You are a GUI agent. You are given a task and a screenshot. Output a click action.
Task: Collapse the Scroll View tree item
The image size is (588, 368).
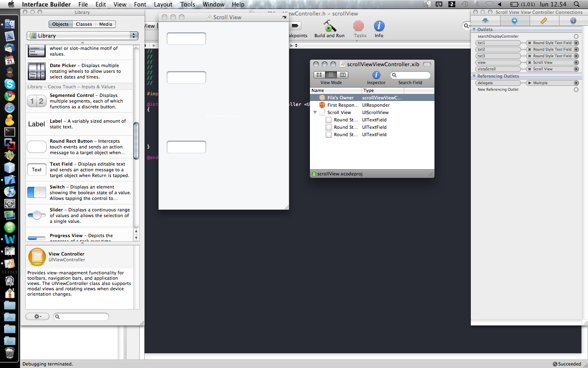[315, 112]
